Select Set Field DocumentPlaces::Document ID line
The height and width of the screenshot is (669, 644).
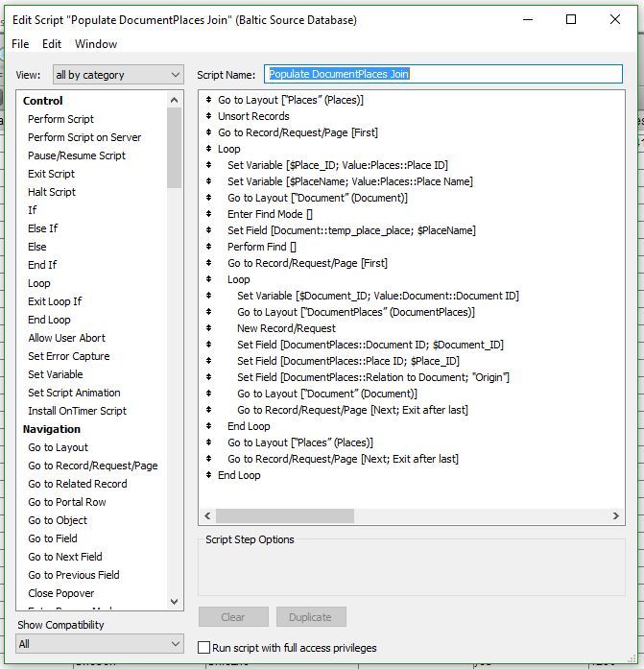(370, 345)
